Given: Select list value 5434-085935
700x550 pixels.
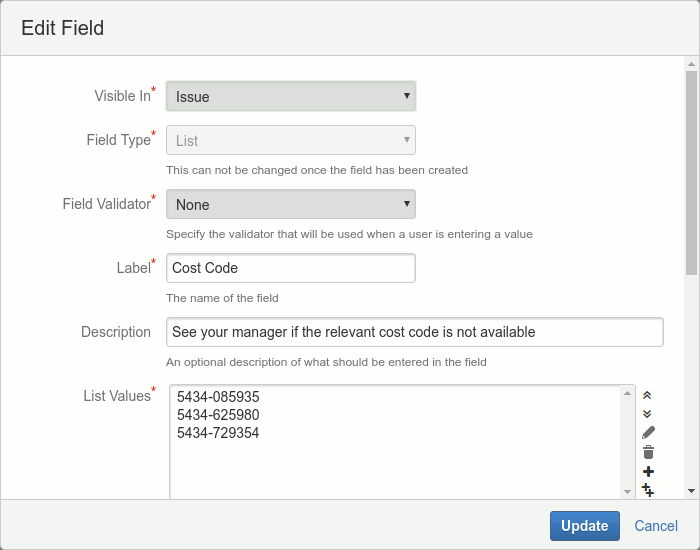Looking at the screenshot, I should coord(218,397).
